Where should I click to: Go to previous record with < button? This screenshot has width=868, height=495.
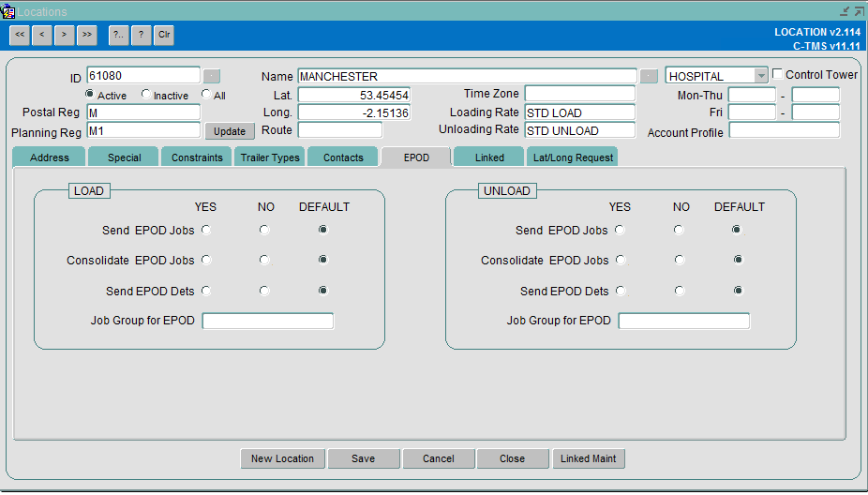(x=42, y=35)
